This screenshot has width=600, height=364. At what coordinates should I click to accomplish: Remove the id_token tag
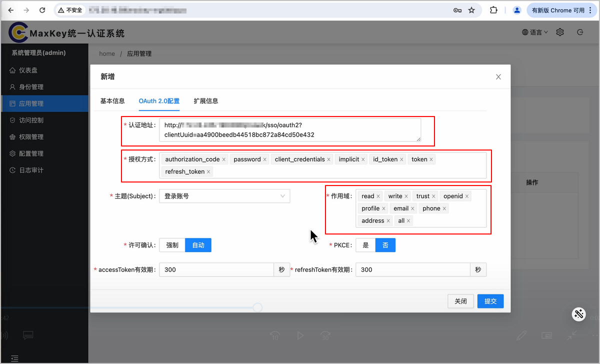point(401,159)
